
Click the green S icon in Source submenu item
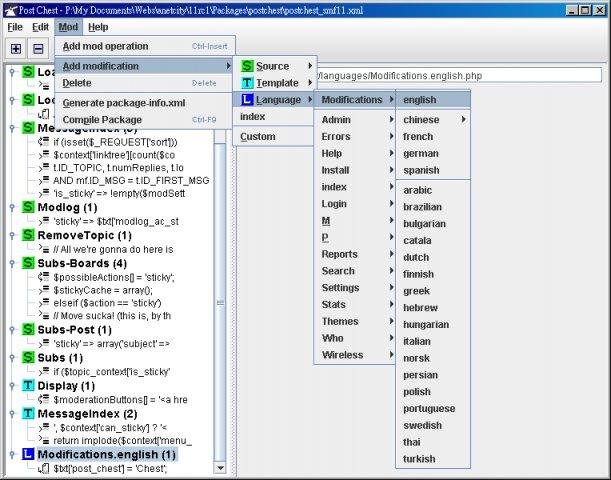[247, 66]
